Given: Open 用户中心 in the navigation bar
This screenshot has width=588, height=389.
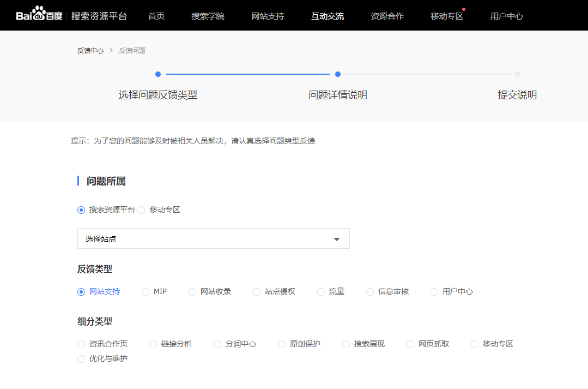Looking at the screenshot, I should pos(506,16).
